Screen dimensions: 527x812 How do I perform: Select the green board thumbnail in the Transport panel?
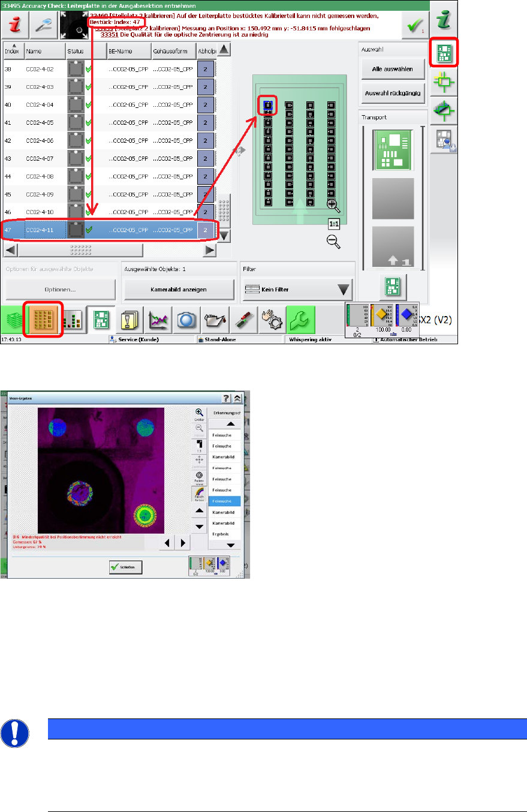[x=393, y=149]
